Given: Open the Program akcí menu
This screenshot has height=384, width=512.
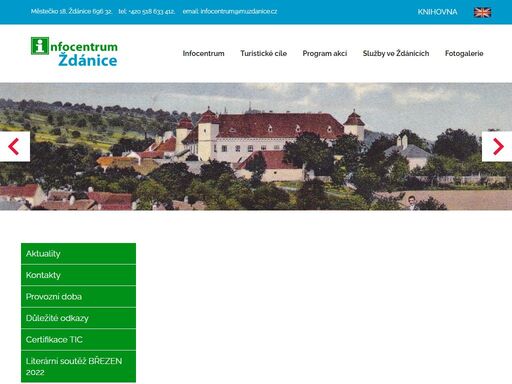Looking at the screenshot, I should coord(325,53).
